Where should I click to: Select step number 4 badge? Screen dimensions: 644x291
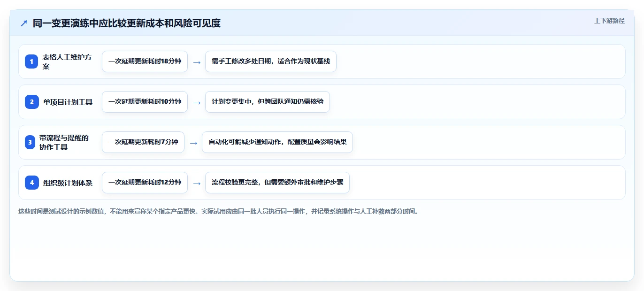pyautogui.click(x=31, y=183)
